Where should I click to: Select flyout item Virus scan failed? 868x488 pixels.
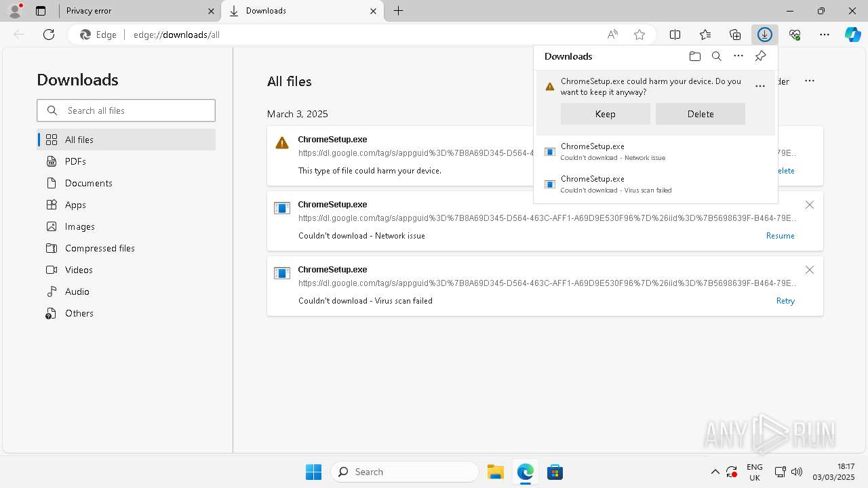click(x=655, y=184)
